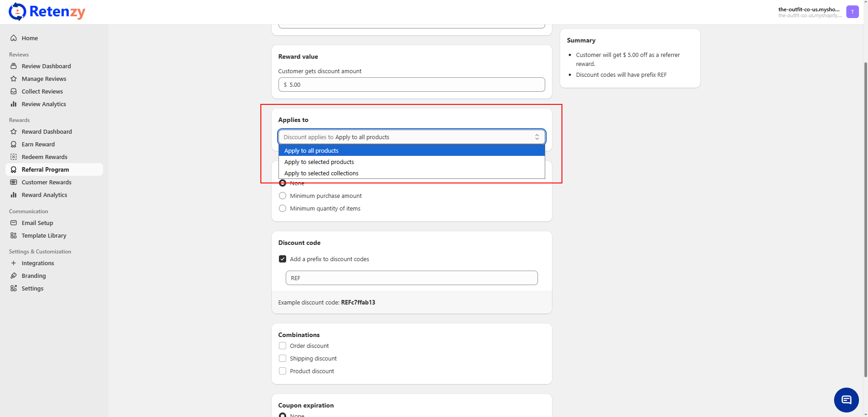This screenshot has height=417, width=868.
Task: Click the Integrations plus icon
Action: pos(14,263)
